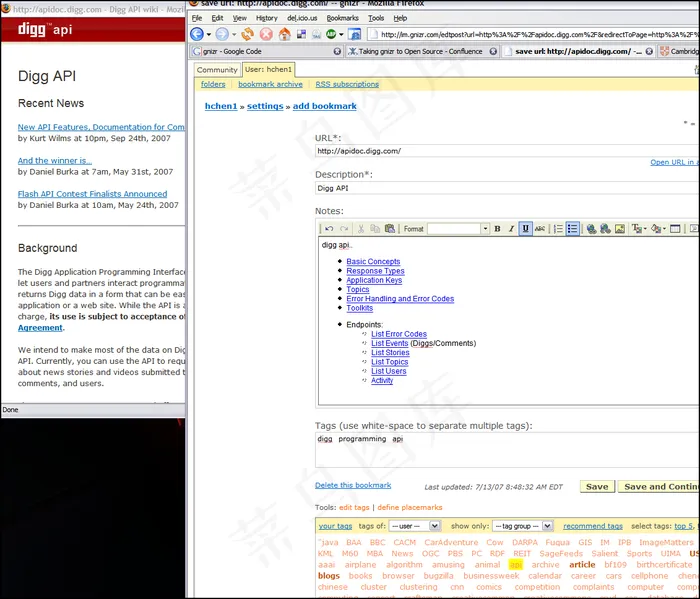The image size is (700, 599).
Task: Open the Adblock Plus dropdown arrow
Action: tap(341, 34)
